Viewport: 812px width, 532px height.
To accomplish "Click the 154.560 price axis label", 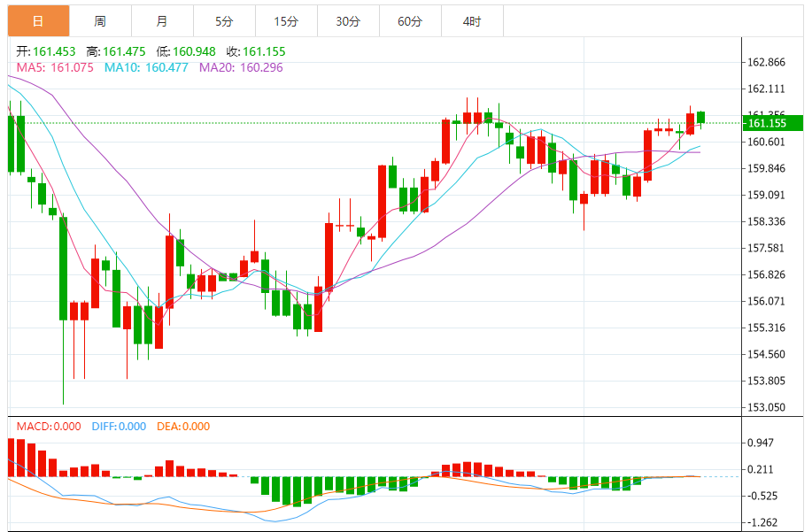I will tap(767, 354).
